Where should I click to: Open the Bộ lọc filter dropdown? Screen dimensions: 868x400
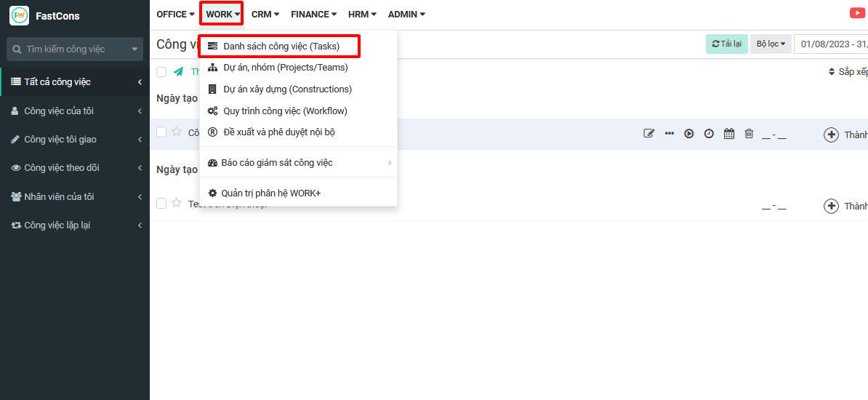point(771,44)
